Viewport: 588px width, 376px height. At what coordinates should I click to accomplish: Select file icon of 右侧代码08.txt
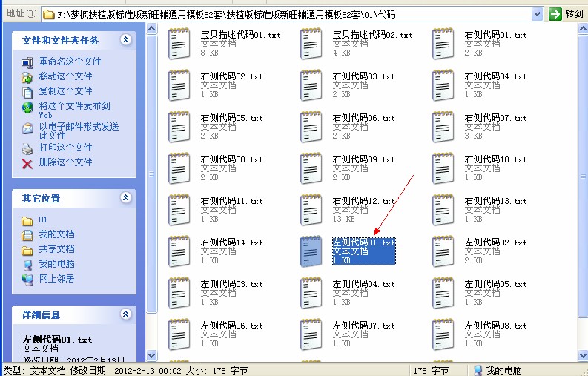tap(179, 168)
